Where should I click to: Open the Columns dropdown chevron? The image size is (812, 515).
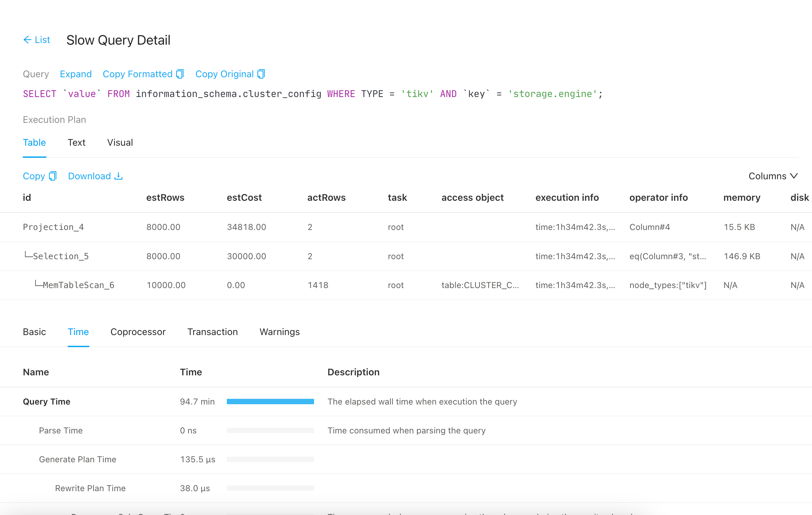pos(794,176)
